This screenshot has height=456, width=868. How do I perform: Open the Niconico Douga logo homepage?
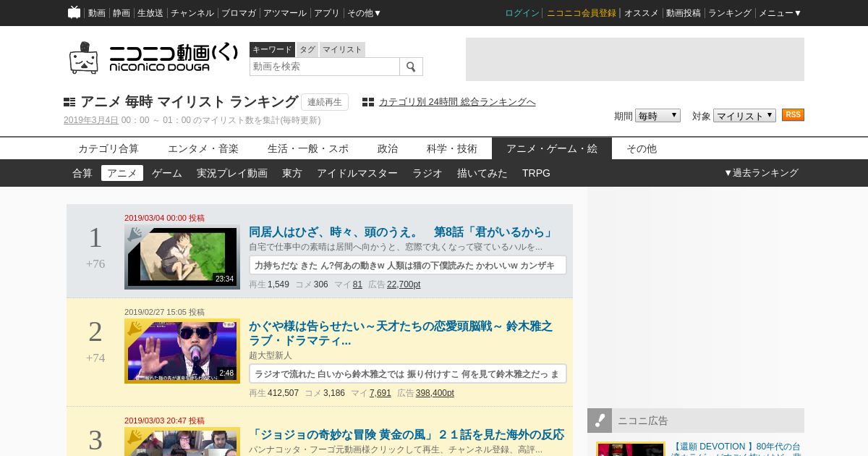153,57
